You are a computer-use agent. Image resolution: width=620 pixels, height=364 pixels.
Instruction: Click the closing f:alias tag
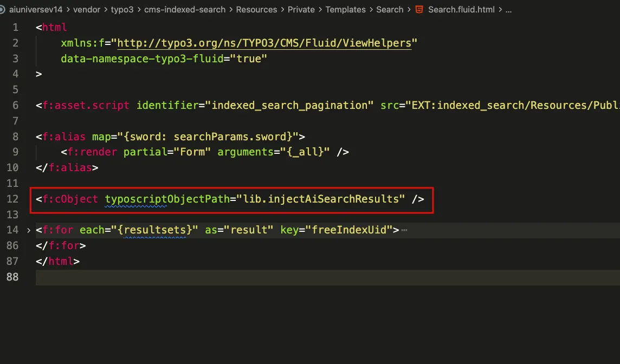pyautogui.click(x=67, y=167)
